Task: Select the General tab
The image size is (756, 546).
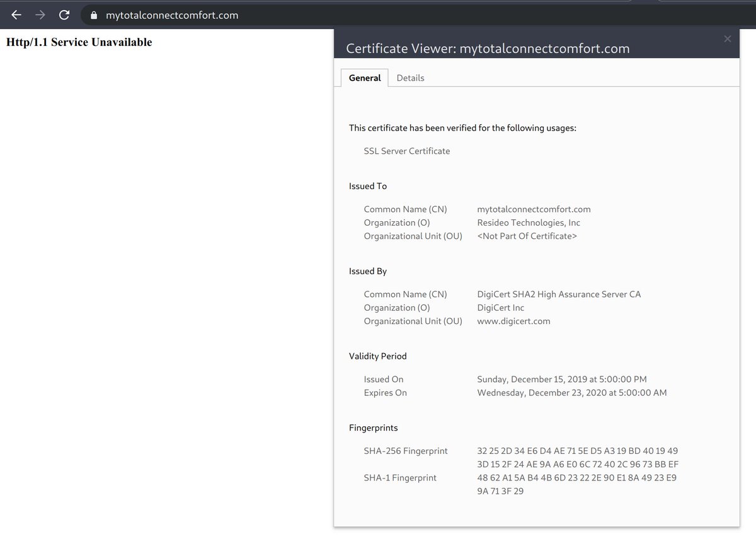Action: pos(365,78)
